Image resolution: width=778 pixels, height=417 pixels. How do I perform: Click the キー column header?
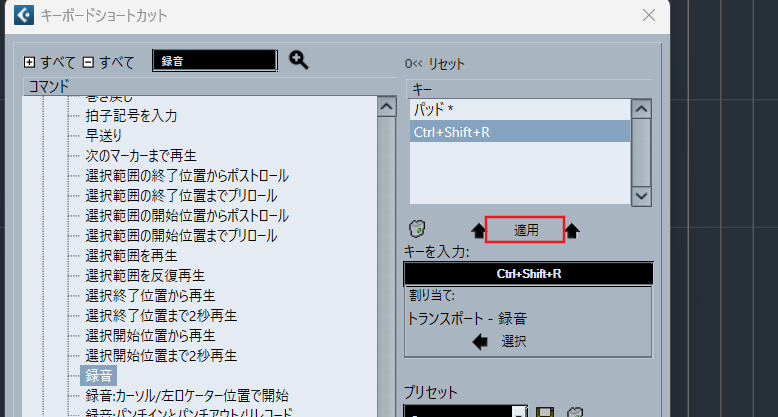click(529, 89)
